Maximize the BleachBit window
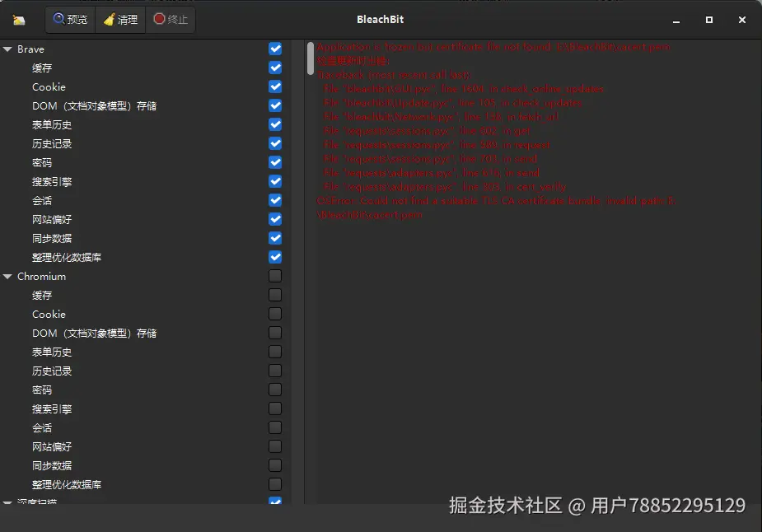The width and height of the screenshot is (762, 532). (709, 20)
